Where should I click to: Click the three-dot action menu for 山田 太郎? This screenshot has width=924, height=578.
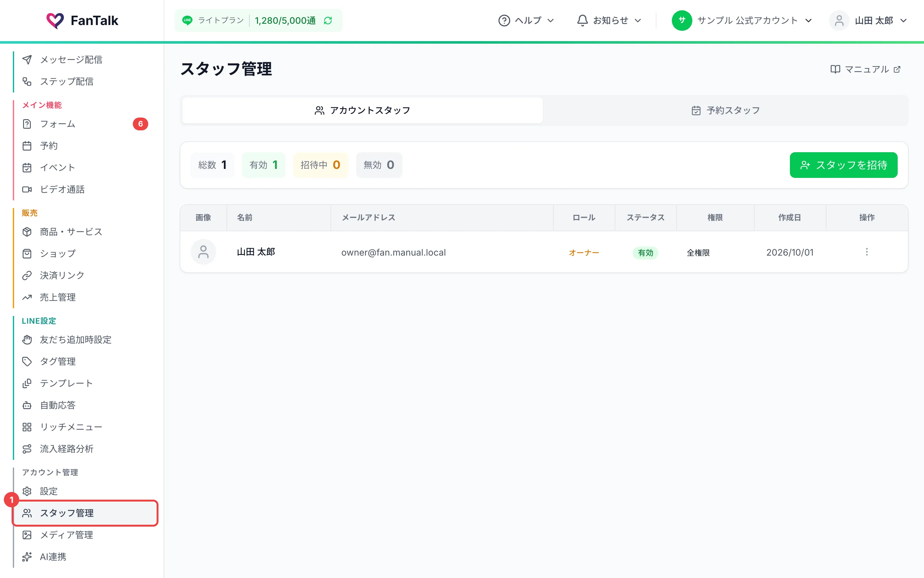(x=867, y=252)
